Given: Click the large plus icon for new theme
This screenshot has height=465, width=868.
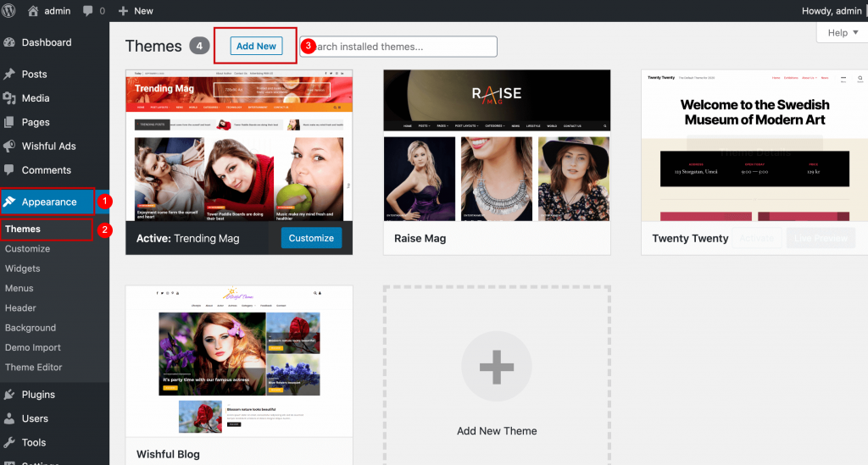Looking at the screenshot, I should coord(497,367).
